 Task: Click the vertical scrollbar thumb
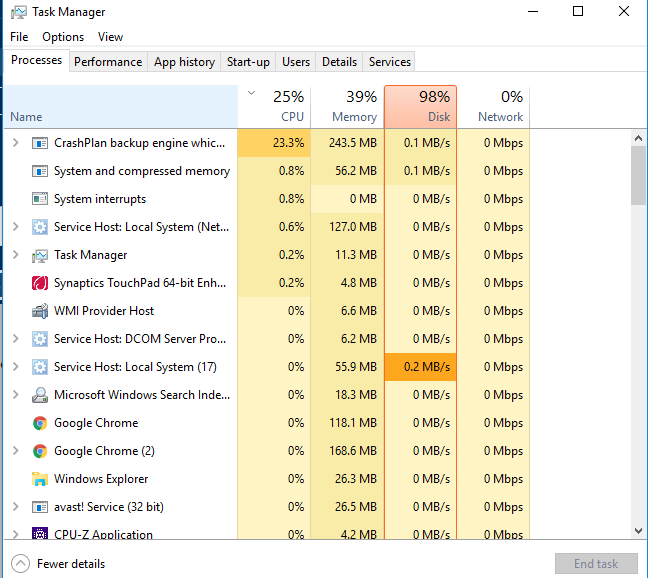(638, 176)
